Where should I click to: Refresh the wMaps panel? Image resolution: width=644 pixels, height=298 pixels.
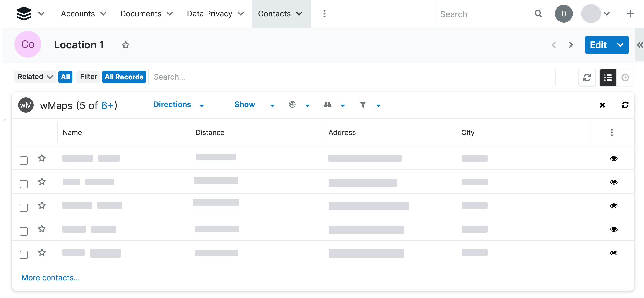(x=625, y=105)
